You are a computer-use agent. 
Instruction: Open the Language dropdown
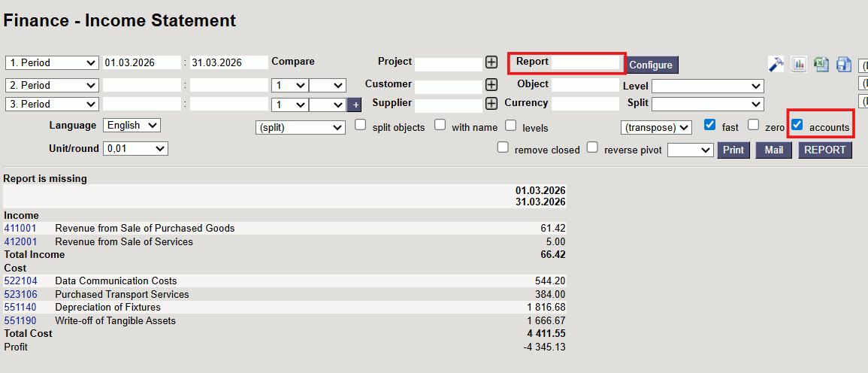[x=132, y=126]
